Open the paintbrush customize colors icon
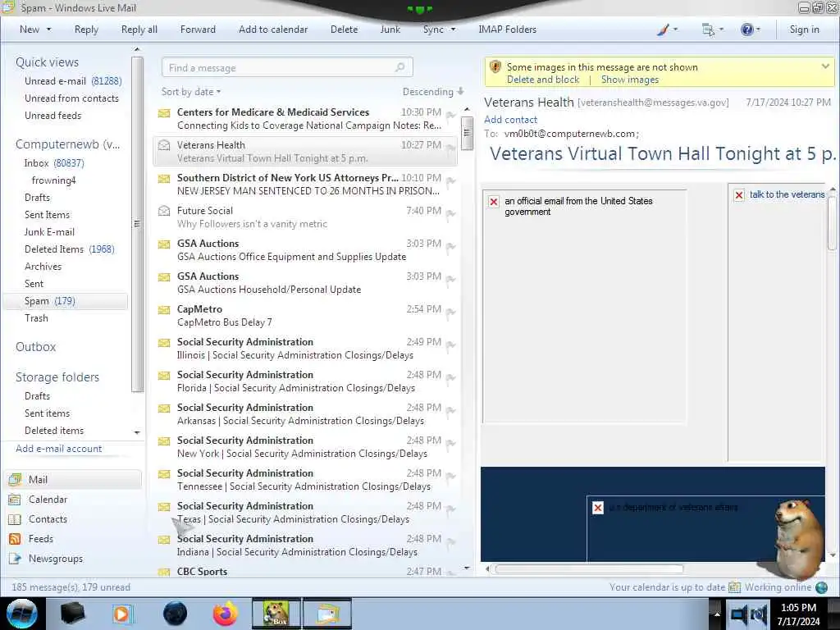840x630 pixels. [x=663, y=30]
